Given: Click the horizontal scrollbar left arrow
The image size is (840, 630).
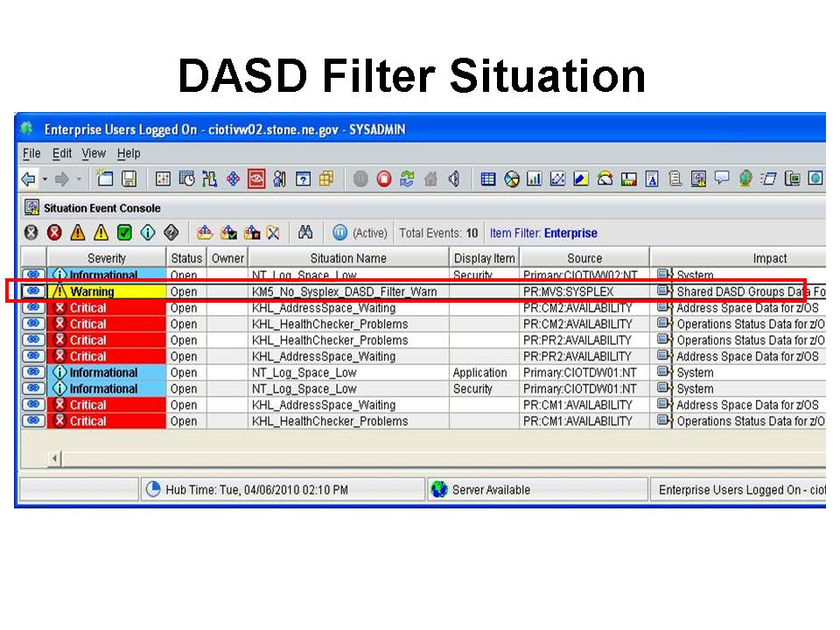Looking at the screenshot, I should coord(54,458).
